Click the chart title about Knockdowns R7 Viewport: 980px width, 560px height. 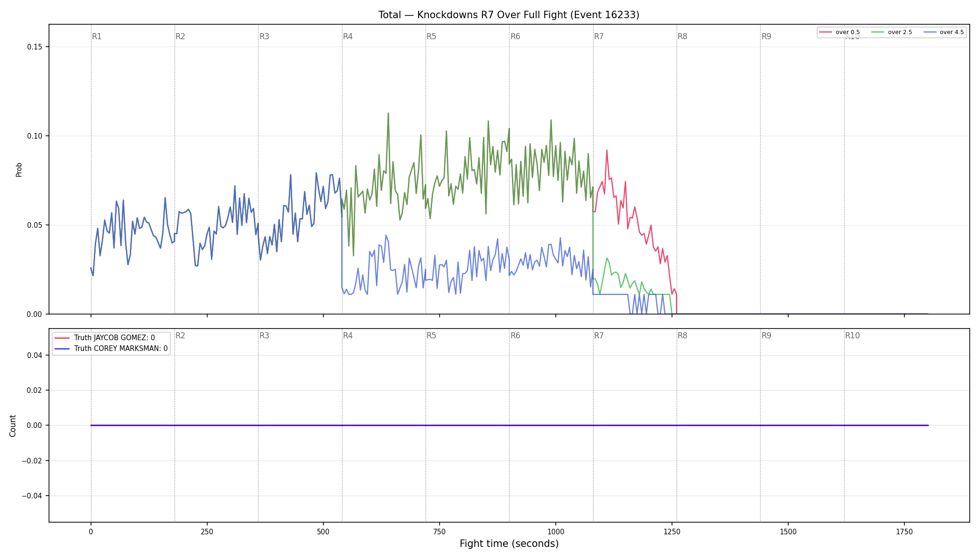tap(509, 15)
